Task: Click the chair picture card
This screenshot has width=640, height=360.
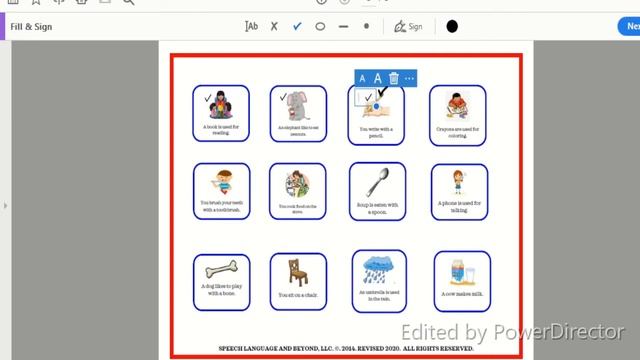Action: point(298,282)
